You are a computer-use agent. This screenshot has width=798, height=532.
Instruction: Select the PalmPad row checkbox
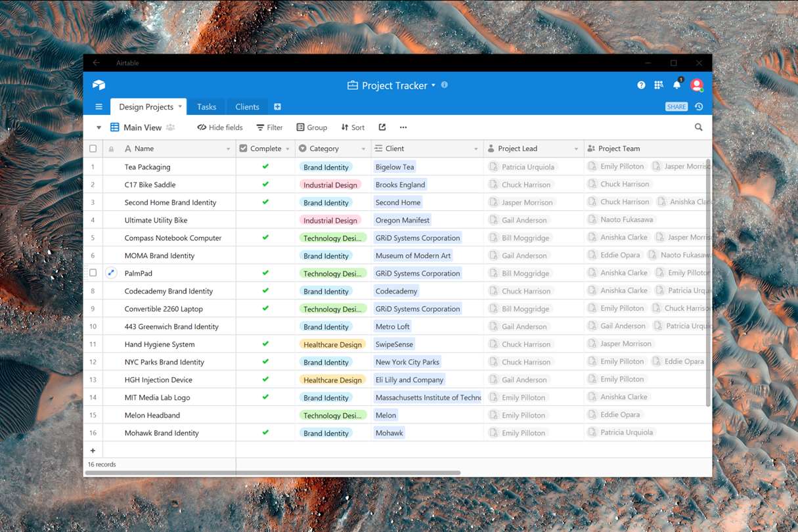(x=93, y=273)
